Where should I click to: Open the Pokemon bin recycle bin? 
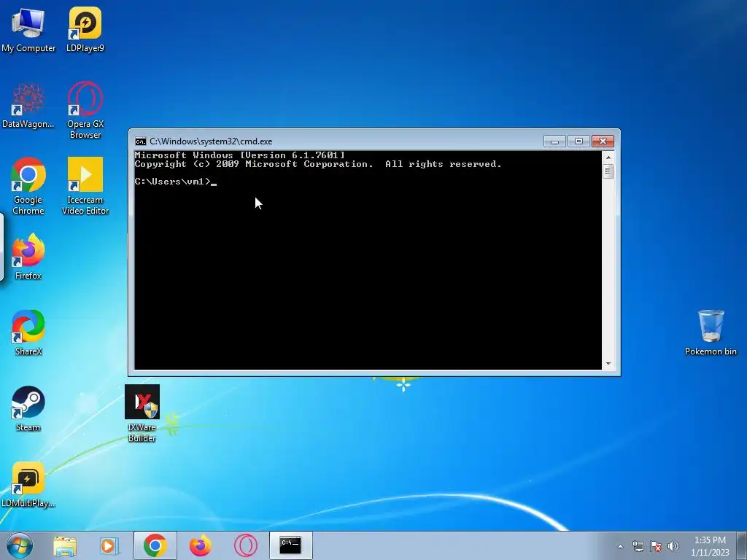click(x=711, y=332)
